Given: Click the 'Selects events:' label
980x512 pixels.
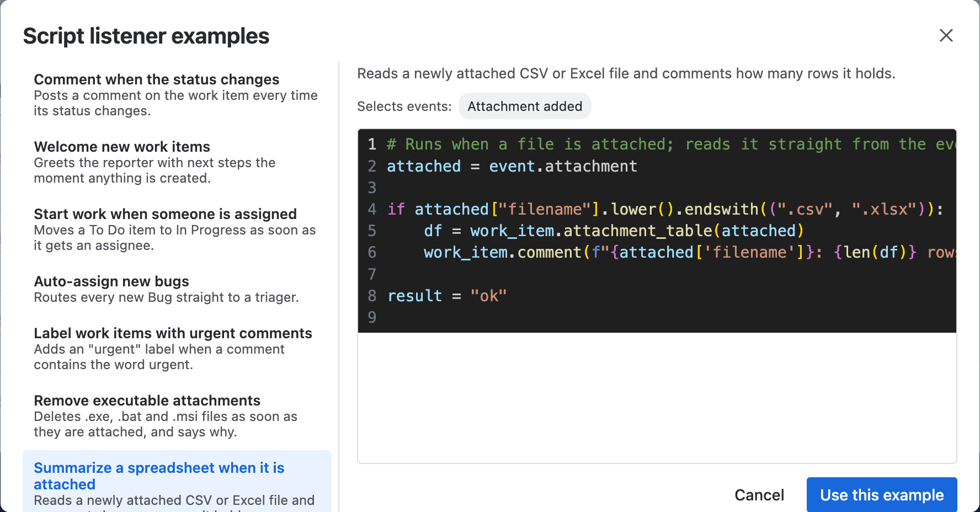Looking at the screenshot, I should 404,106.
